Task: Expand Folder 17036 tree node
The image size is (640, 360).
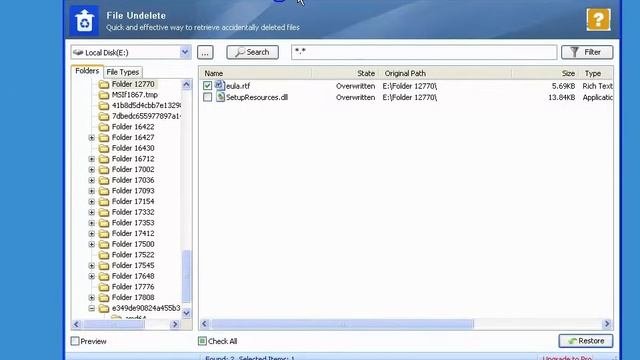Action: (x=91, y=180)
